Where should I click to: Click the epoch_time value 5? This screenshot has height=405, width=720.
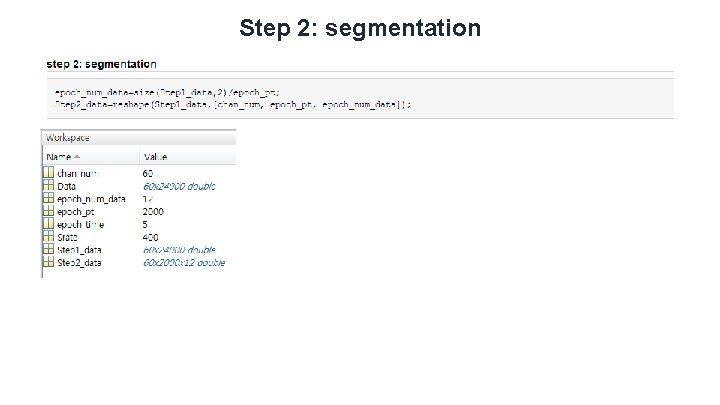pyautogui.click(x=145, y=225)
